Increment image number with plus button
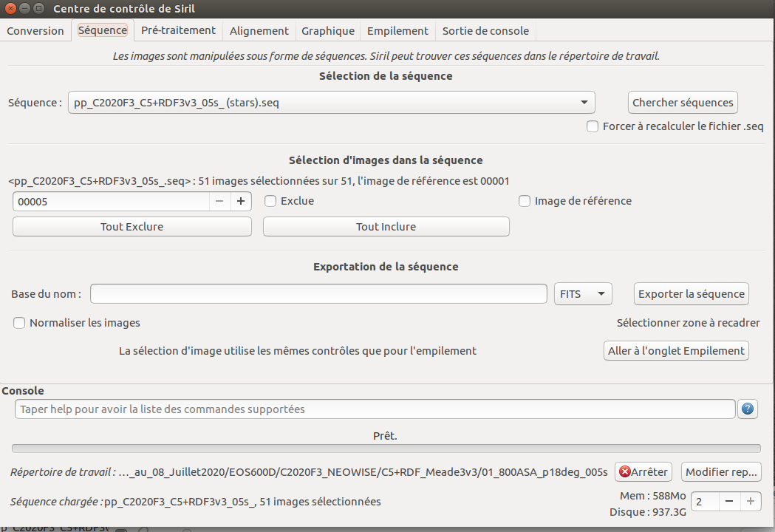The width and height of the screenshot is (775, 532). click(x=241, y=201)
